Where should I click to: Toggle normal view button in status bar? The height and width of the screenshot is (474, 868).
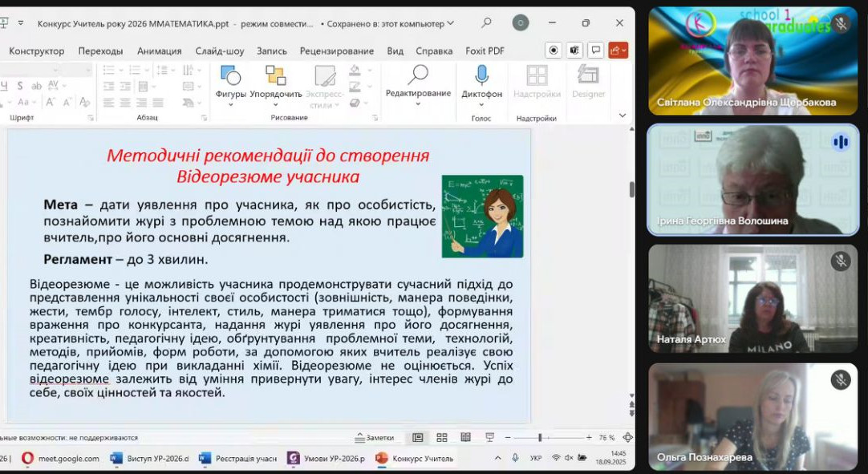pyautogui.click(x=418, y=437)
